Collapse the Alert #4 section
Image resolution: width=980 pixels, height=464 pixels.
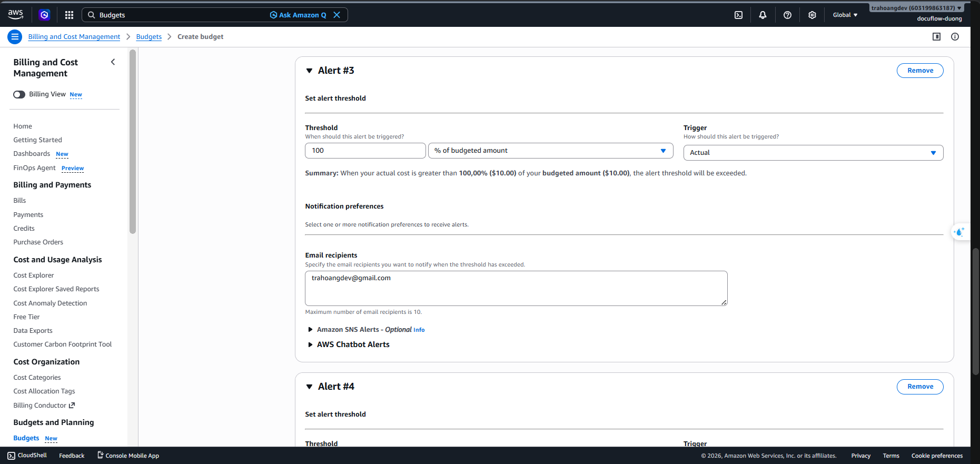point(309,387)
